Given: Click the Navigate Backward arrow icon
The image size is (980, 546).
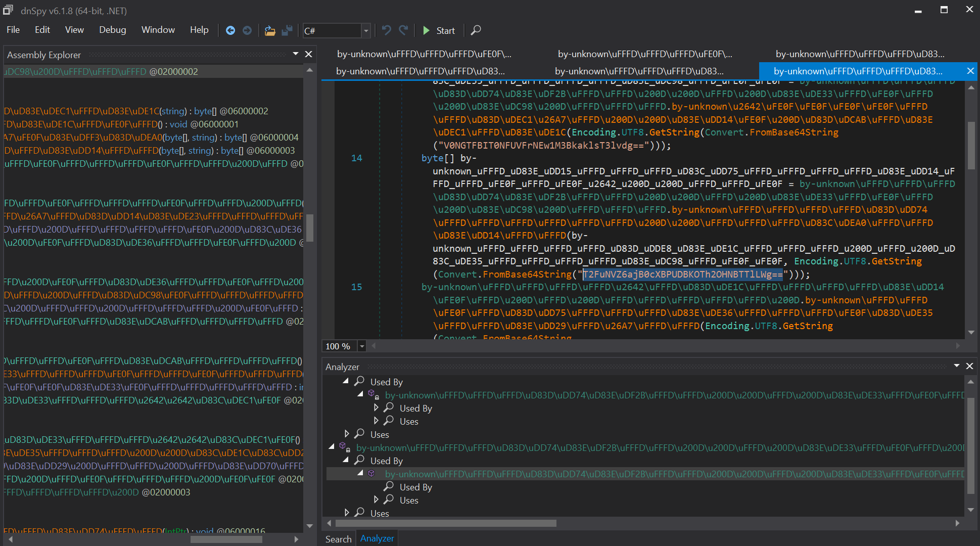Looking at the screenshot, I should 230,30.
